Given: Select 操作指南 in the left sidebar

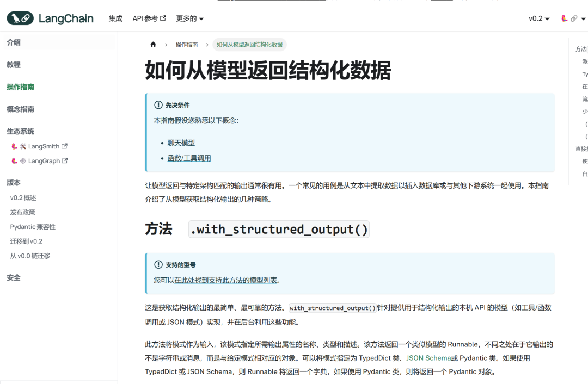Looking at the screenshot, I should click(21, 87).
